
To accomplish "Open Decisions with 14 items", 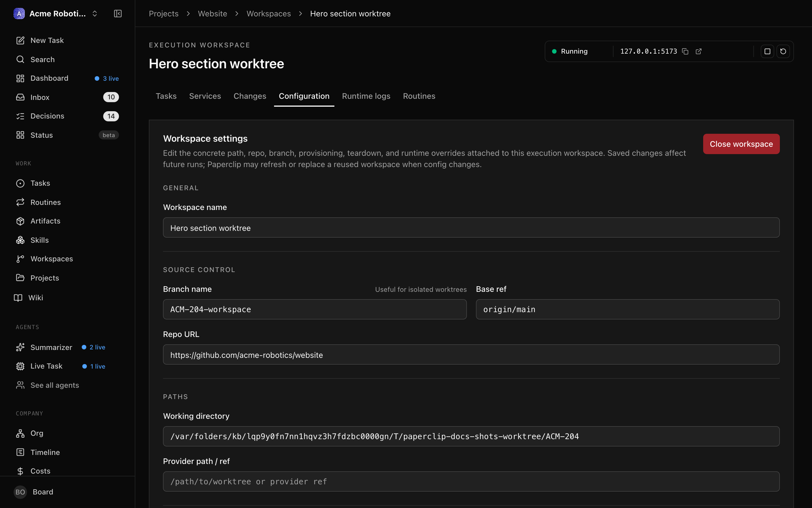I will coord(67,116).
